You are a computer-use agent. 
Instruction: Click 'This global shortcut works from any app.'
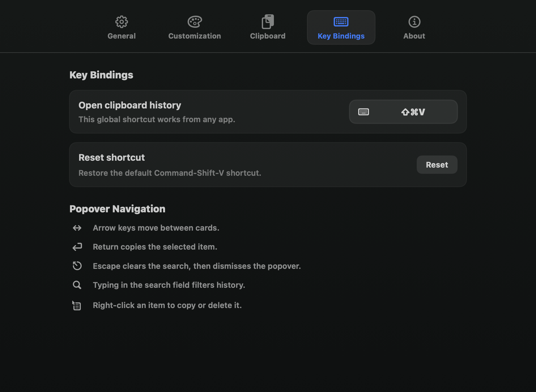coord(157,120)
